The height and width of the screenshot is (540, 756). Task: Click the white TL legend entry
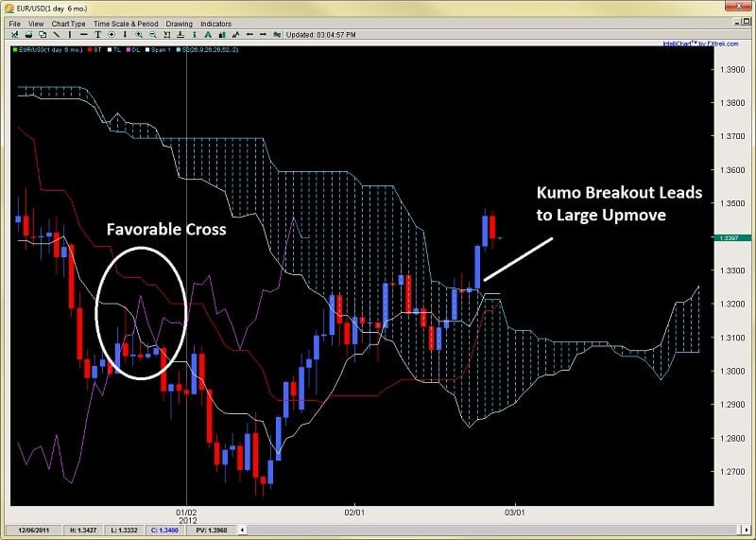[114, 50]
